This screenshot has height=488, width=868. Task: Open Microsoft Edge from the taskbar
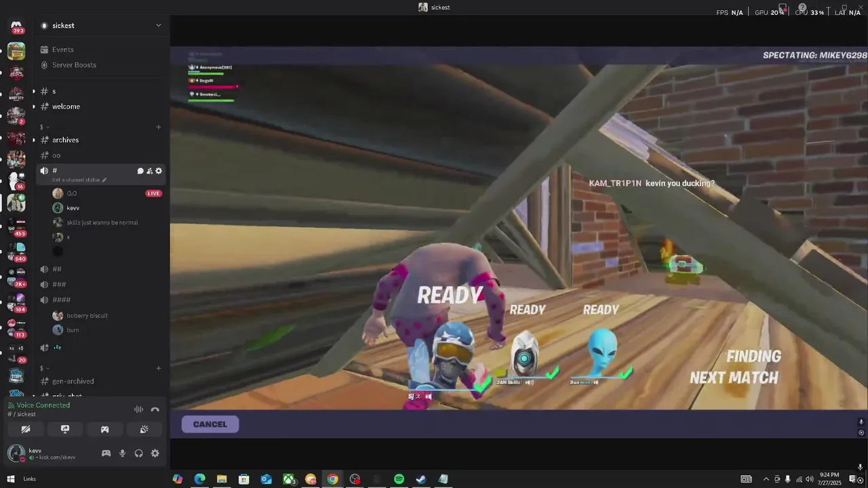pyautogui.click(x=199, y=479)
